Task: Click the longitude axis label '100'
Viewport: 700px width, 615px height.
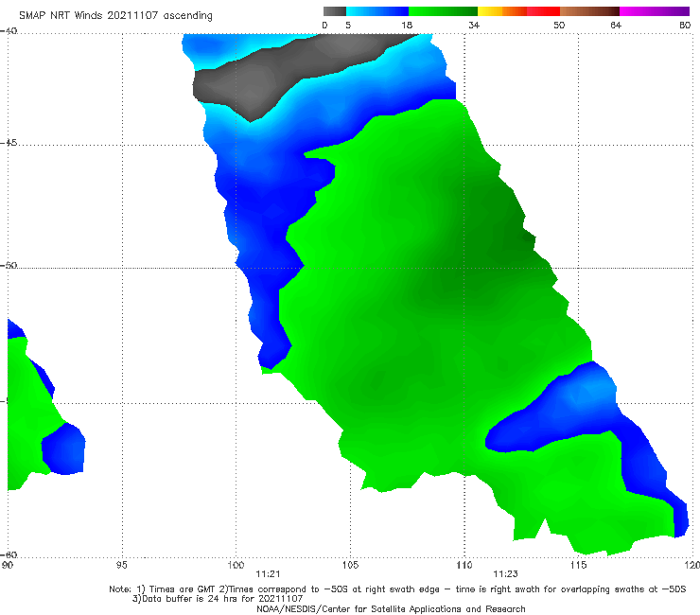Action: (x=236, y=565)
